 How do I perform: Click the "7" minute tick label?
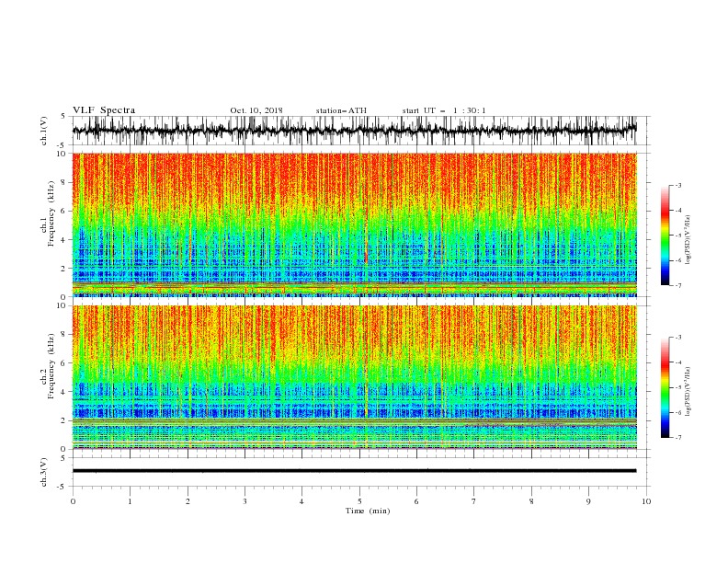(x=474, y=501)
